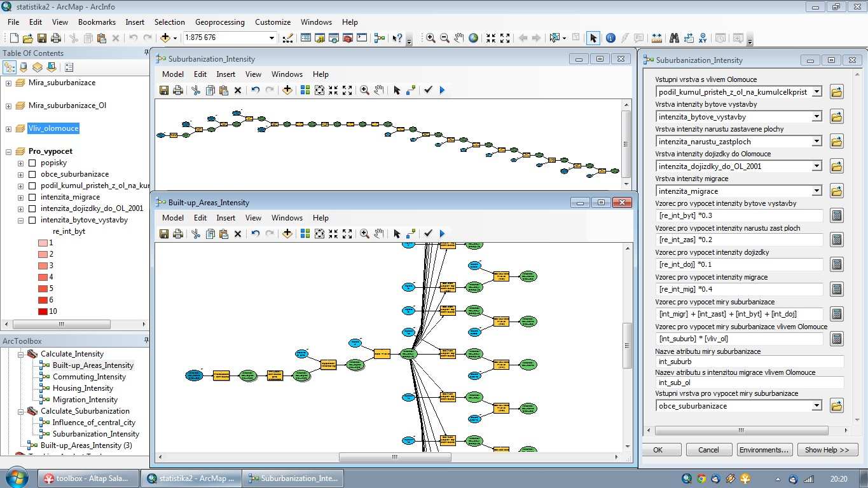This screenshot has width=868, height=488.
Task: Open the Selection menu
Action: [170, 22]
